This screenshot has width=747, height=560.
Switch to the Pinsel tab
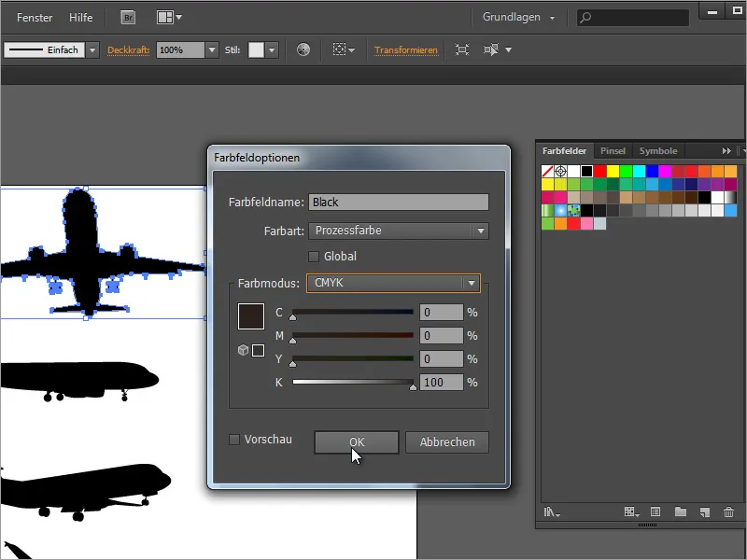613,151
